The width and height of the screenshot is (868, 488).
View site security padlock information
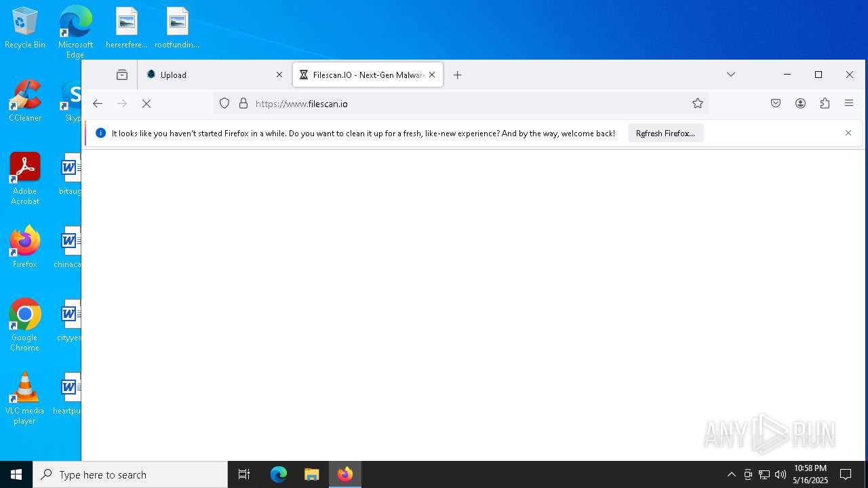tap(243, 104)
